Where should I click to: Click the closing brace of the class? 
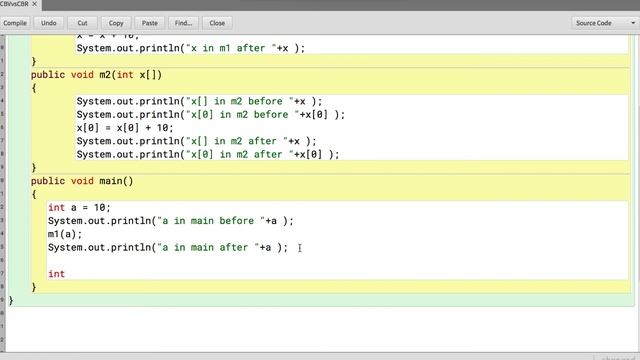click(11, 301)
